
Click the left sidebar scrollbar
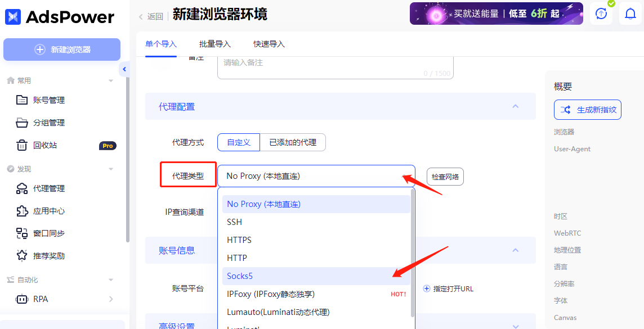(128, 160)
